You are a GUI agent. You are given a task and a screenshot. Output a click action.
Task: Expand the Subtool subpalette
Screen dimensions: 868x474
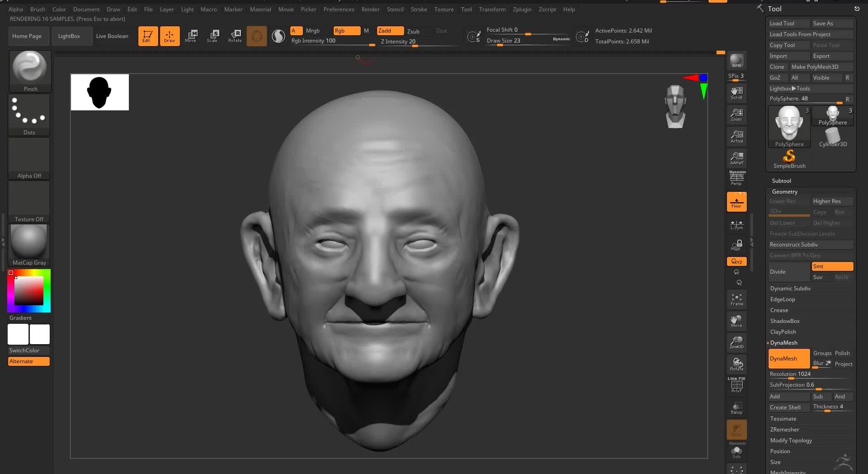(781, 180)
